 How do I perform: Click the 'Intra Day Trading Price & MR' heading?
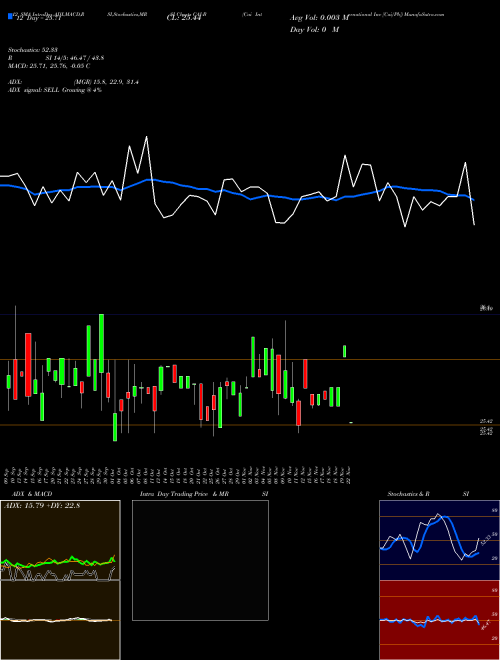[184, 494]
